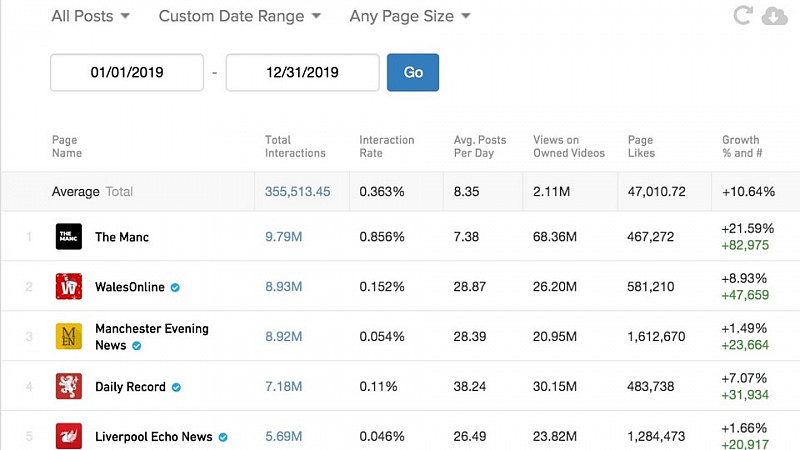Open the Liverpool Echo News page name
800x450 pixels.
point(154,437)
